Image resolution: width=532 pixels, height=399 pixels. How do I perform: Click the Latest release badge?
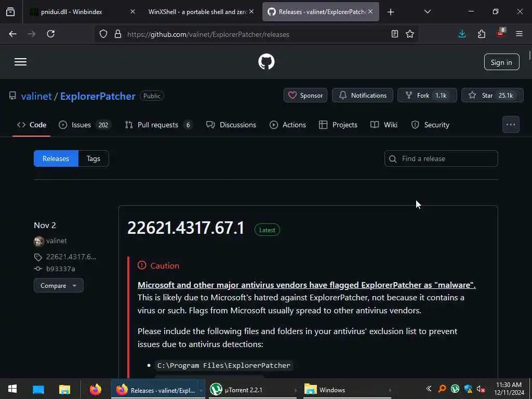267,230
